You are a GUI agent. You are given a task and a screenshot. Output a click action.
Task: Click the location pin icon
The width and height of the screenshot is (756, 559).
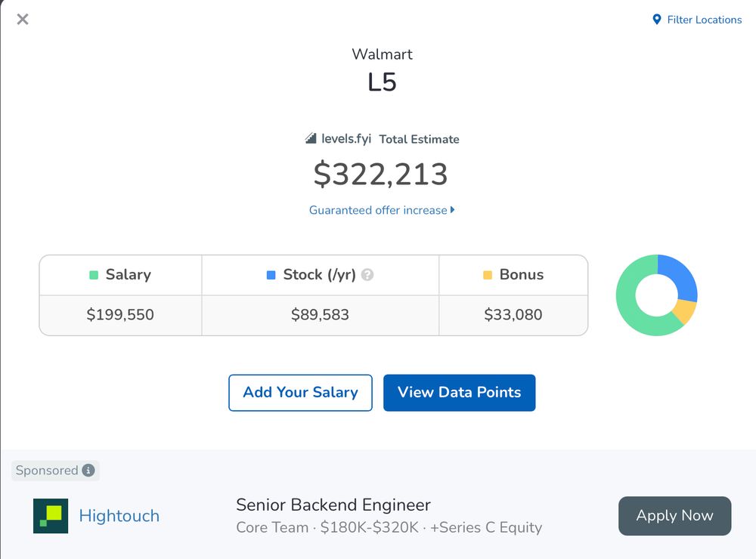tap(657, 20)
